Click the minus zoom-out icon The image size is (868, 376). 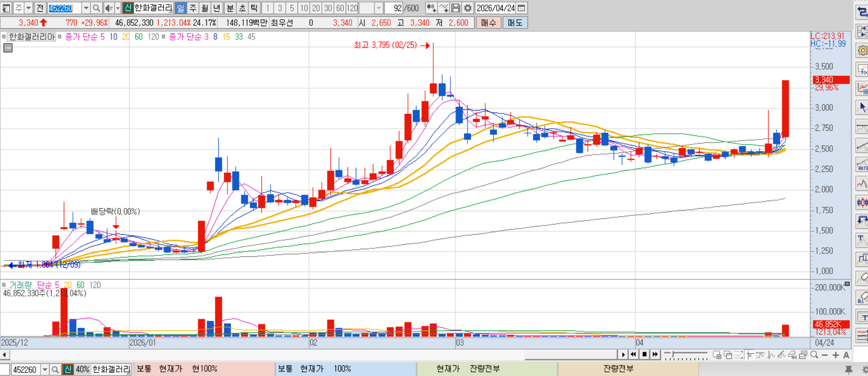pyautogui.click(x=825, y=355)
